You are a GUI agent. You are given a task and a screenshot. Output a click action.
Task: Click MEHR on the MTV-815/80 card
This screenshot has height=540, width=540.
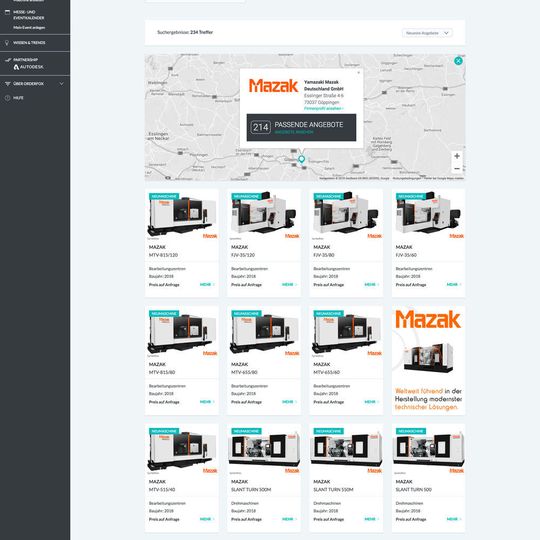tap(207, 402)
